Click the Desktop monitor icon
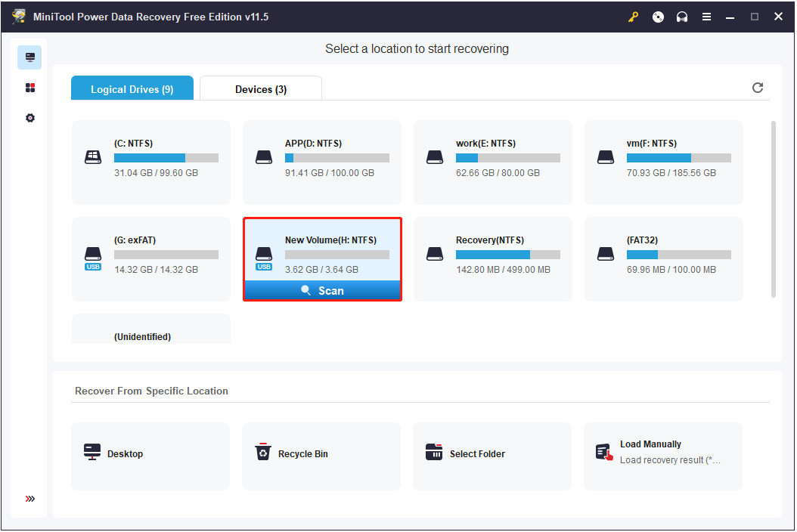The height and width of the screenshot is (532, 797). click(x=92, y=452)
